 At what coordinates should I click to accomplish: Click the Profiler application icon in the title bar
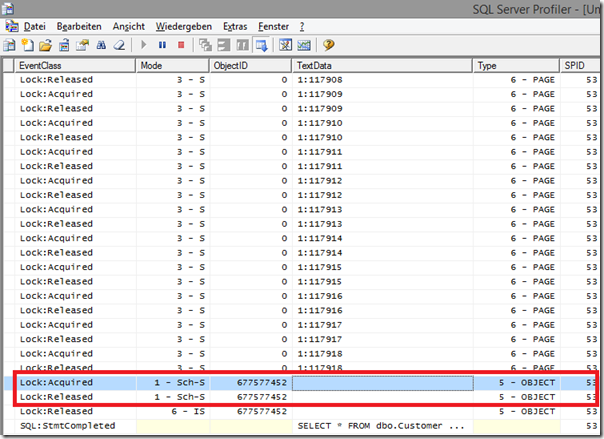tap(8, 8)
